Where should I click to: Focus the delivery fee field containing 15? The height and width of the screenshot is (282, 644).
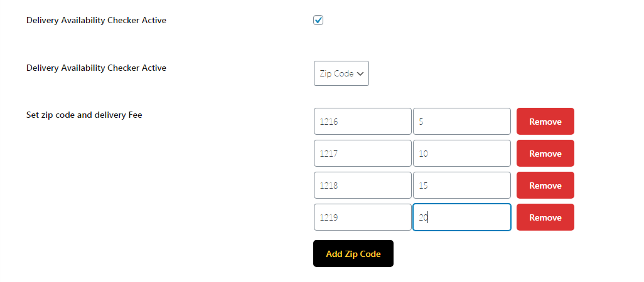pos(461,185)
